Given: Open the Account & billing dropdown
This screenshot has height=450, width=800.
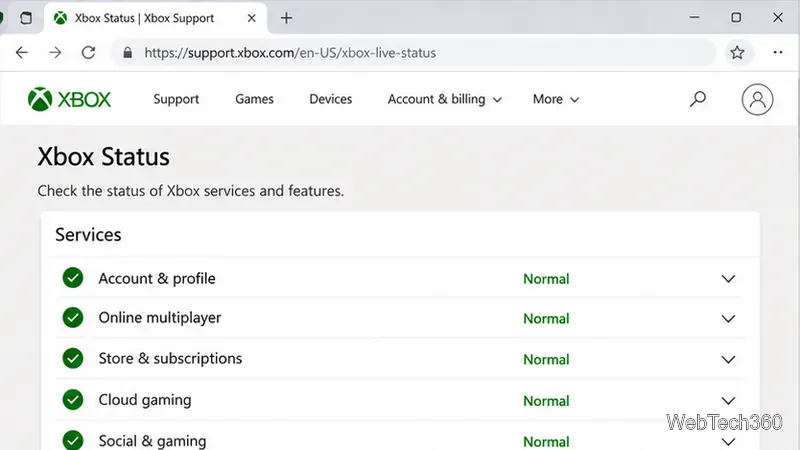Looking at the screenshot, I should 444,99.
